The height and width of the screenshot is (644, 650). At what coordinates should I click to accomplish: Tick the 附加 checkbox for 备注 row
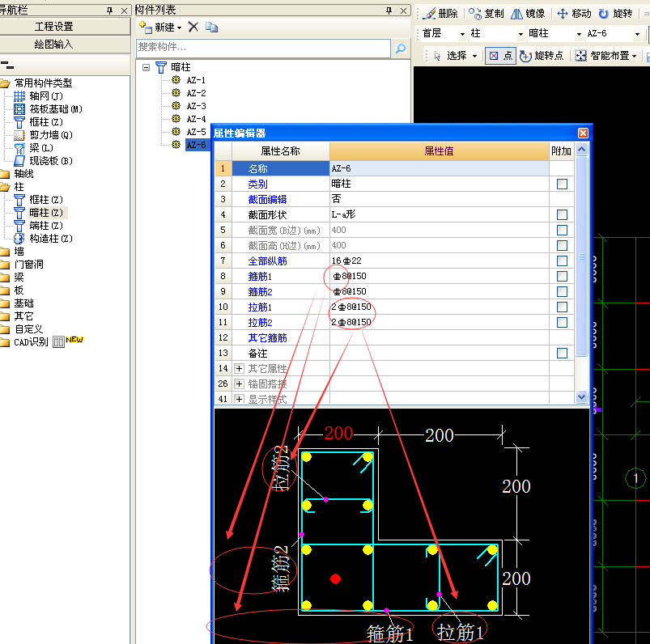pos(562,353)
